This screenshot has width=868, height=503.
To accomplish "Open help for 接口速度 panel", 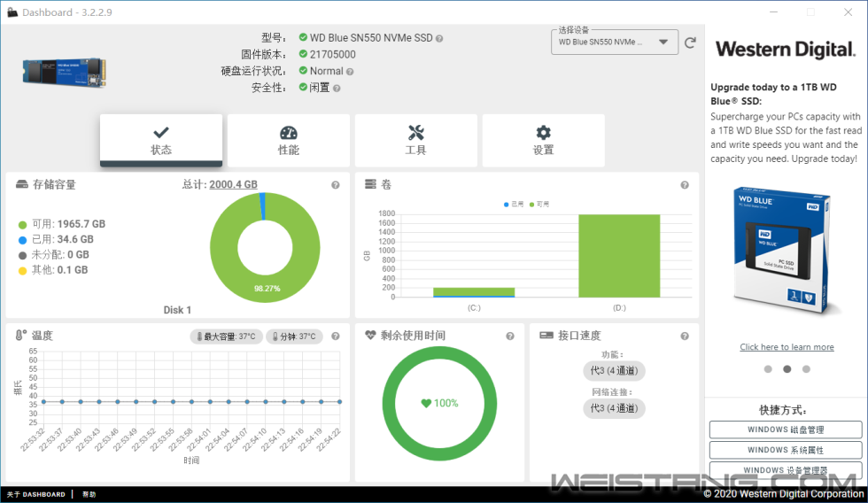I will pos(685,337).
